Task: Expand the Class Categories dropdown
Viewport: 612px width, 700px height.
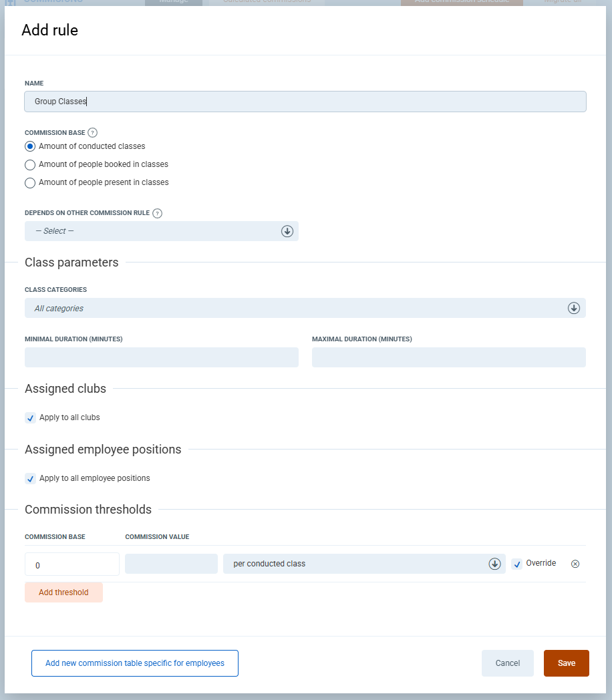Action: pyautogui.click(x=305, y=308)
